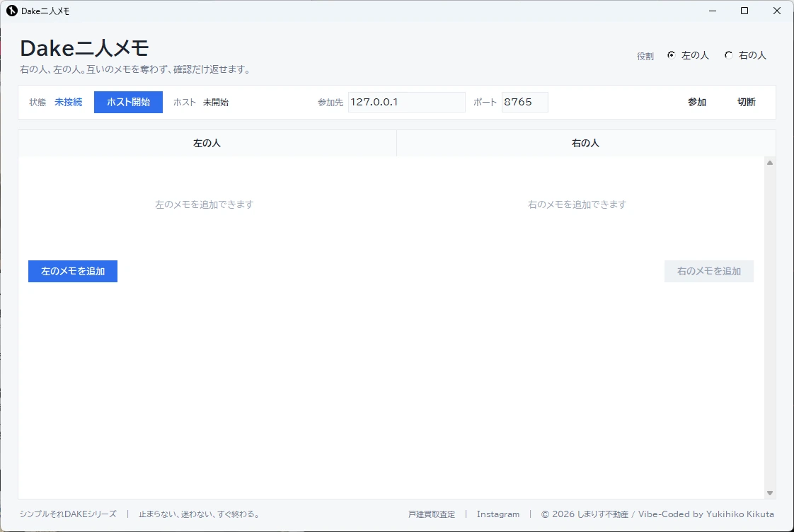Click the 左の人 column header
The height and width of the screenshot is (532, 794).
207,143
